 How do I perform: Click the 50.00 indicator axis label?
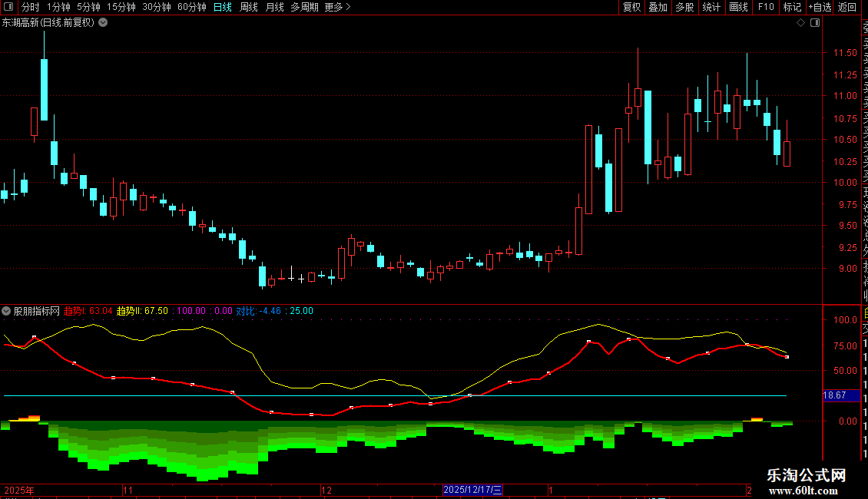(845, 371)
